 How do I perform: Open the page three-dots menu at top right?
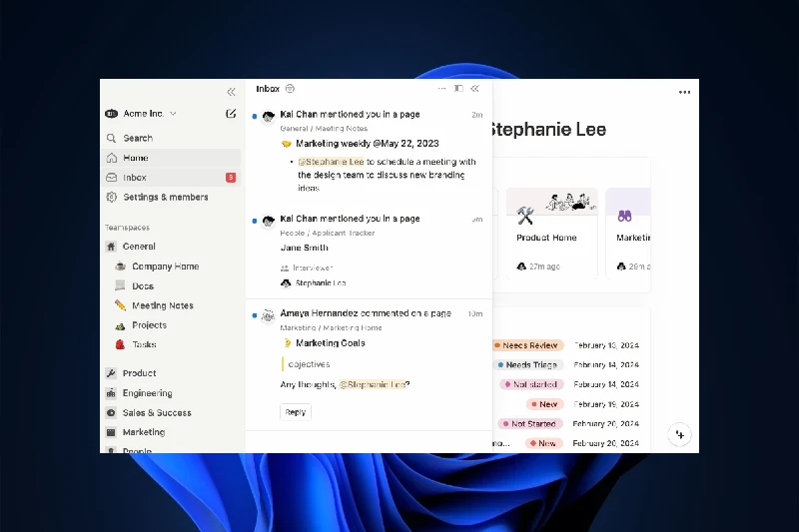[x=684, y=93]
